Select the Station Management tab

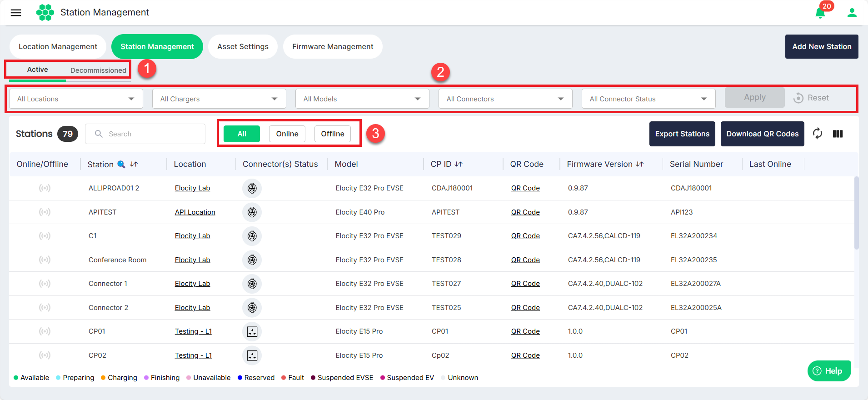pyautogui.click(x=157, y=46)
